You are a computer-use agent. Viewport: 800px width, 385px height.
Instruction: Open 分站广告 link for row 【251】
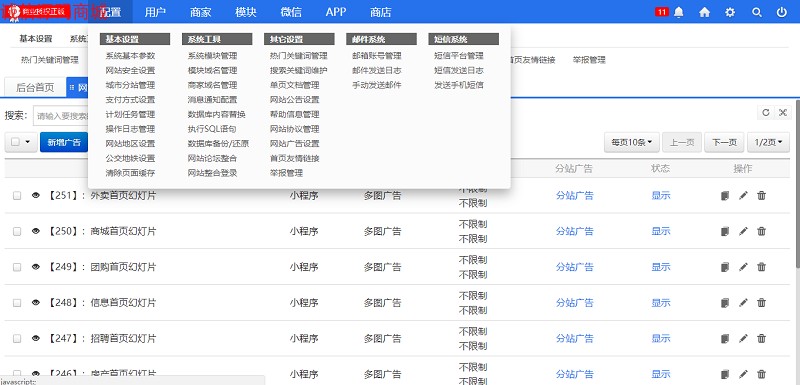coord(574,195)
